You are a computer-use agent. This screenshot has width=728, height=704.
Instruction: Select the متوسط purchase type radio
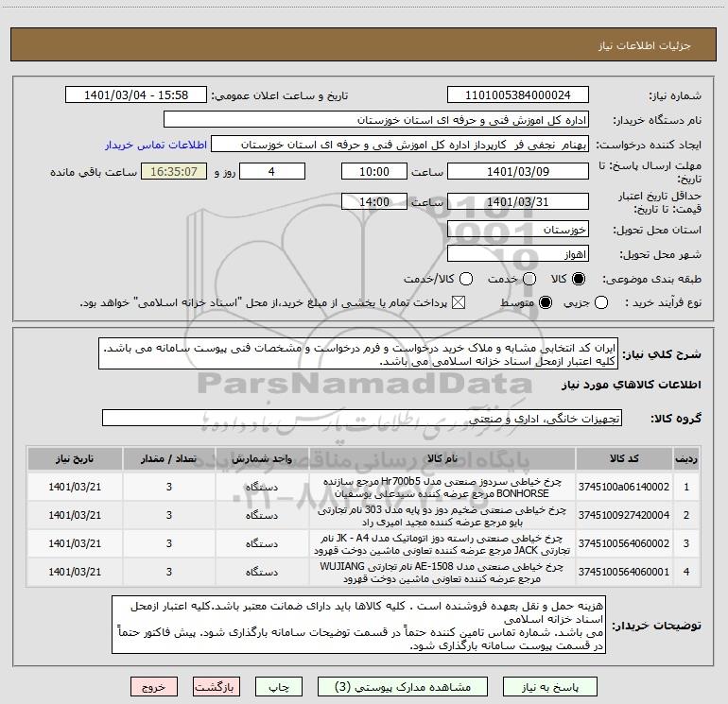pos(546,302)
